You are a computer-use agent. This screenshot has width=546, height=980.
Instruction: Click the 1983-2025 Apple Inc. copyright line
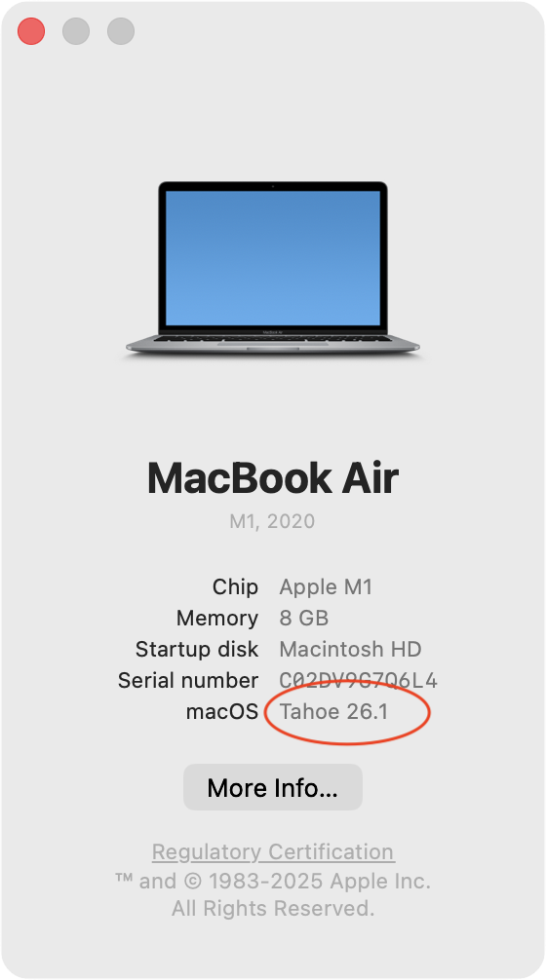pos(273,882)
